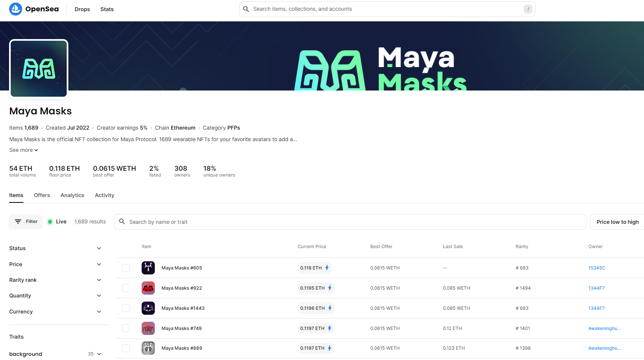Select checkbox for Maya Masks #1443
The image size is (644, 360).
pos(126,308)
